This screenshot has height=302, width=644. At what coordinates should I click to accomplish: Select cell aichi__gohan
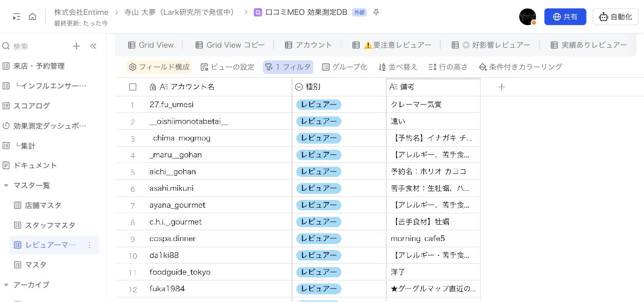[x=219, y=172]
